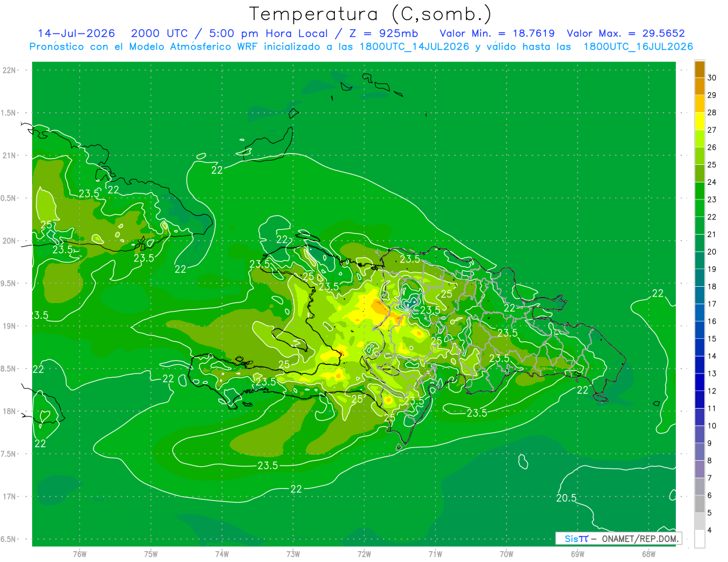Image resolution: width=728 pixels, height=562 pixels.
Task: Click the longitude axis label '72W'
Action: 364,554
